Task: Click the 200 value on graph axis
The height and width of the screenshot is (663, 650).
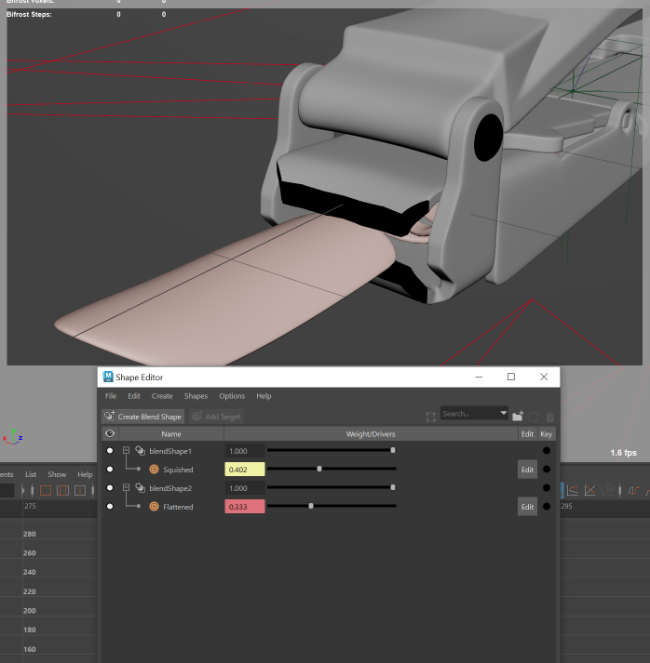Action: pyautogui.click(x=30, y=611)
